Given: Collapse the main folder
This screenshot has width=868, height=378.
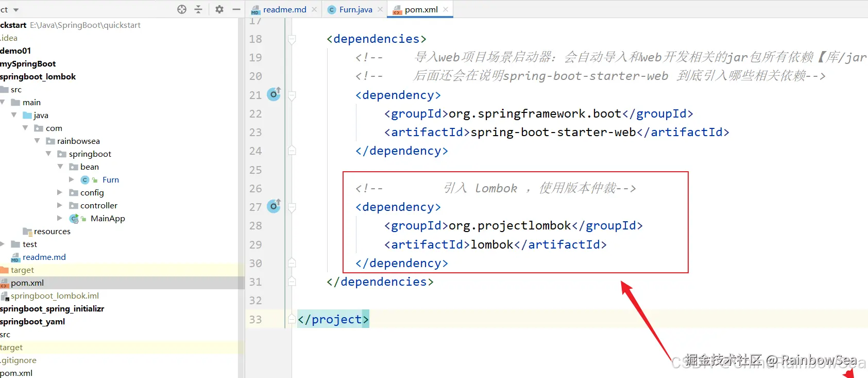Looking at the screenshot, I should point(3,102).
